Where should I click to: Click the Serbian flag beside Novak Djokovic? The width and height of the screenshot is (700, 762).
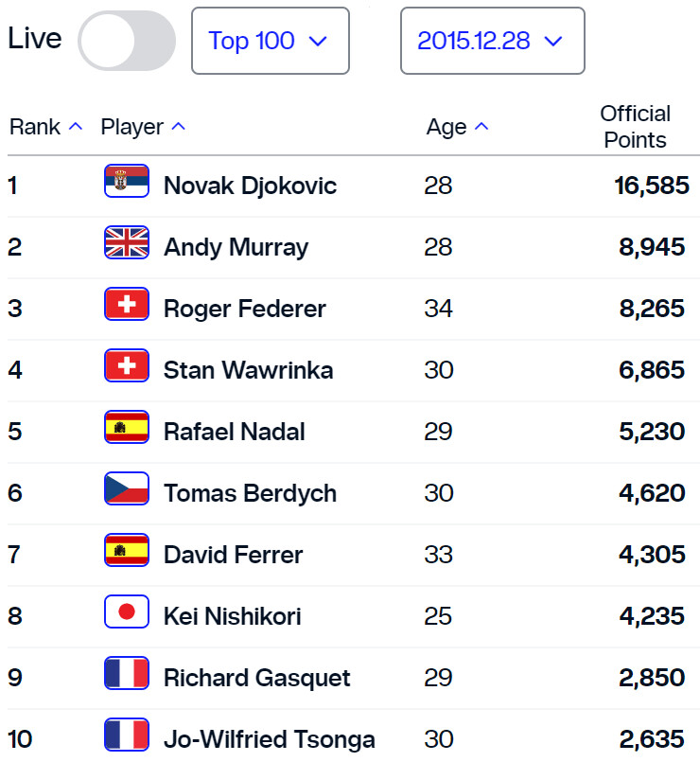(x=126, y=182)
